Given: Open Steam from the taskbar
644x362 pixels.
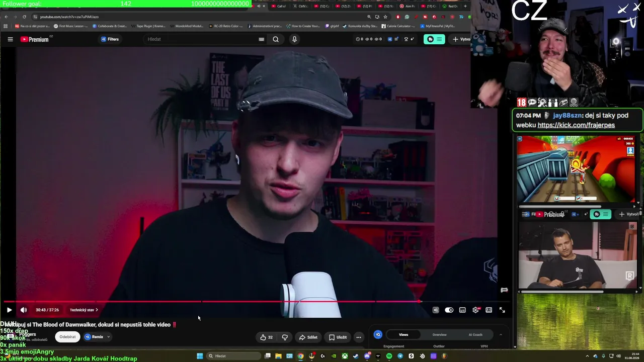Looking at the screenshot, I should point(356,356).
